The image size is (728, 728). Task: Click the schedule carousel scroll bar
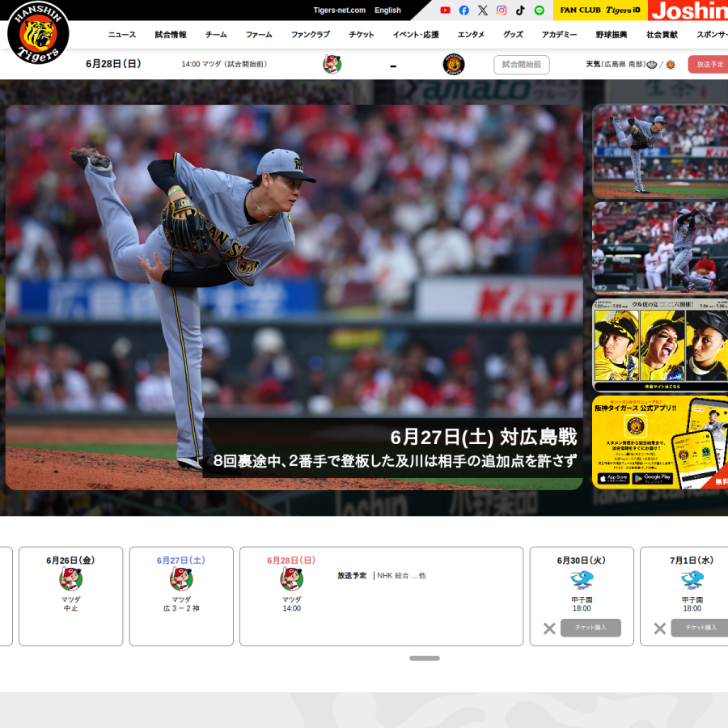click(425, 658)
